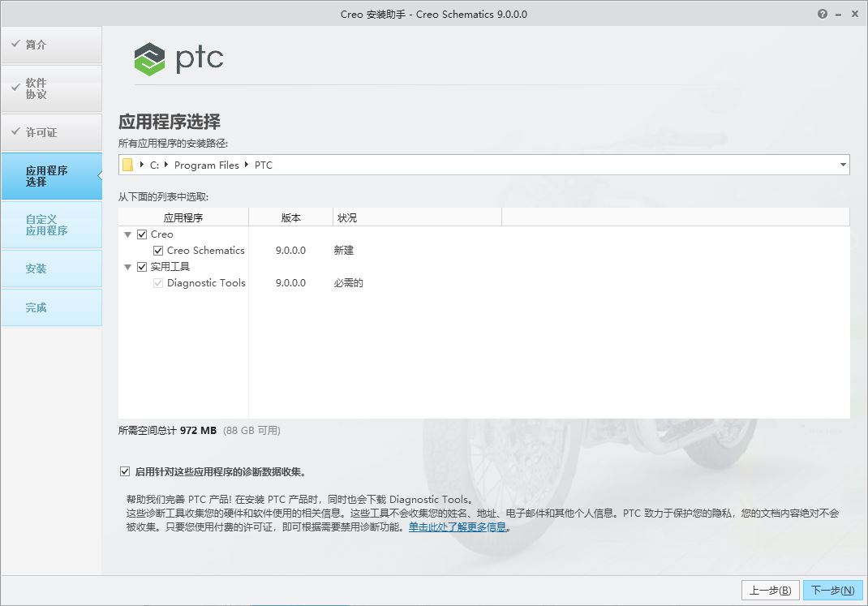This screenshot has width=868, height=606.
Task: Open the 单击此处了解更多信息 link
Action: coord(458,526)
